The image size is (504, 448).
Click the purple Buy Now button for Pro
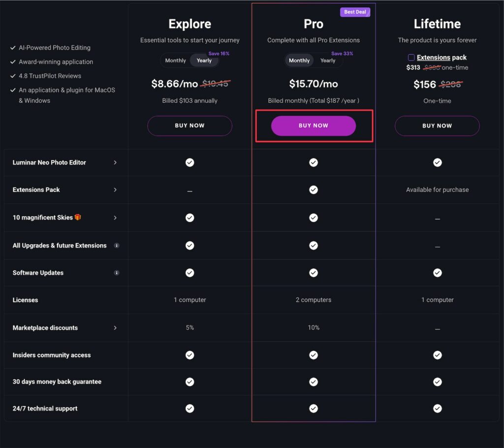tap(314, 126)
